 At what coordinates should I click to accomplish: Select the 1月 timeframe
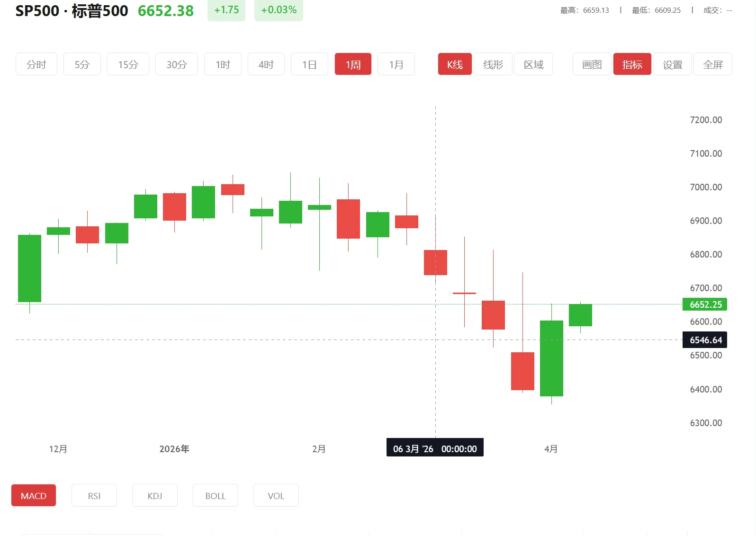396,64
